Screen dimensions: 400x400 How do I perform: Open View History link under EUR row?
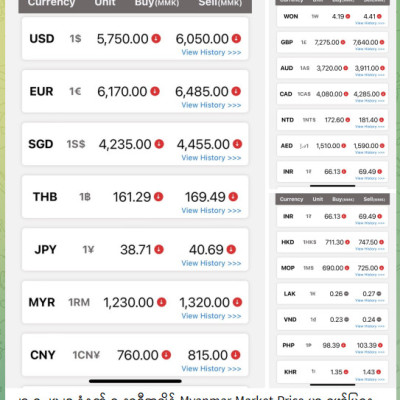[x=211, y=105]
